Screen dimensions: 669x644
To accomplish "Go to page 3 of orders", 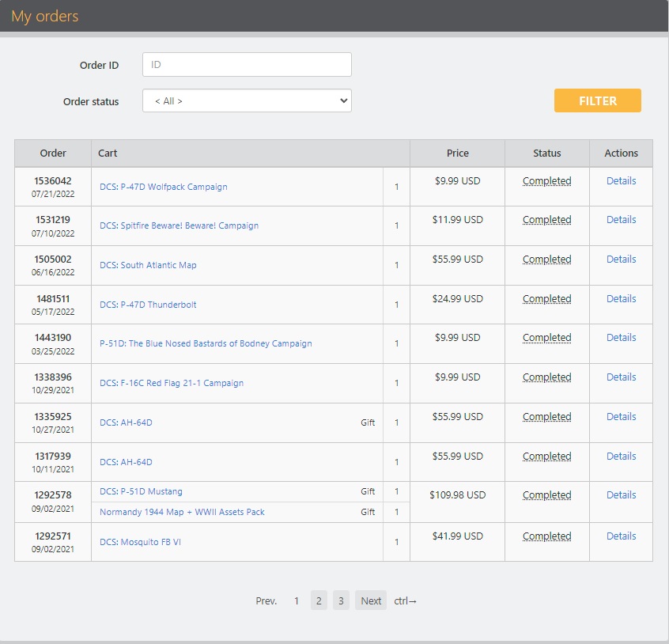I will tap(341, 600).
